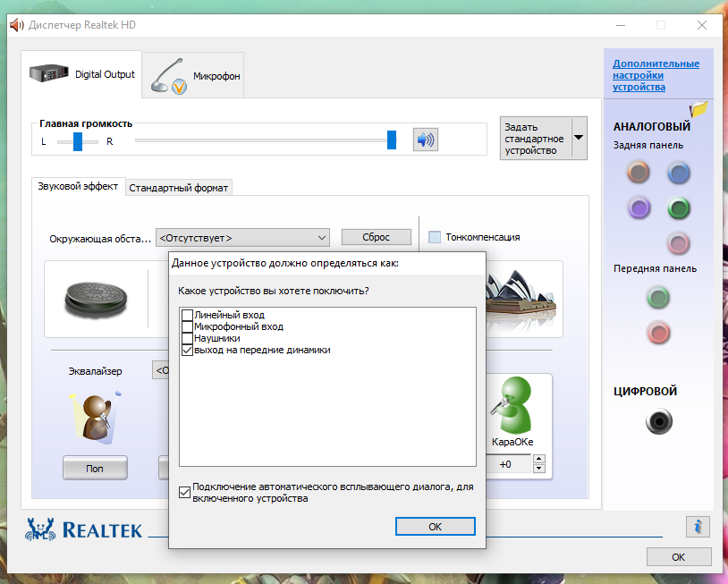Image resolution: width=728 pixels, height=584 pixels.
Task: Open Дополнительные настройки устройства link
Action: [656, 75]
